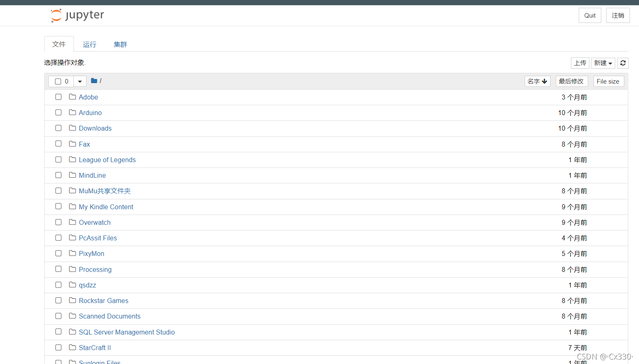Open the SQL Server Management Studio folder
The image size is (639, 364).
point(127,332)
